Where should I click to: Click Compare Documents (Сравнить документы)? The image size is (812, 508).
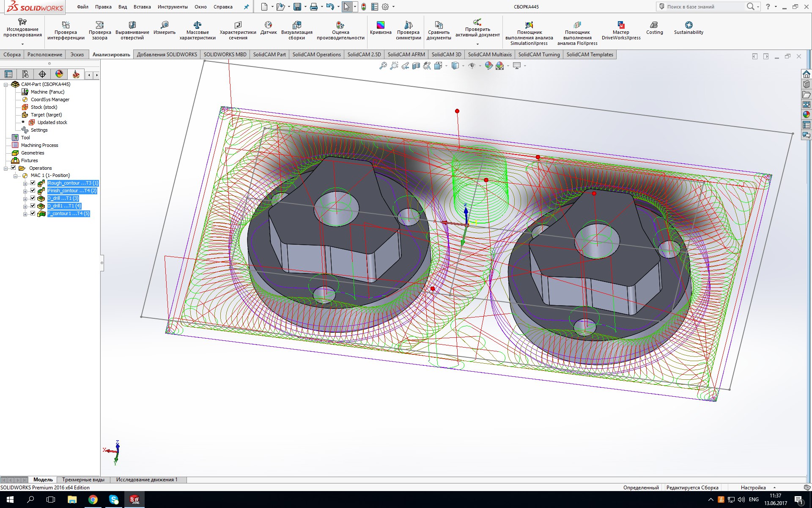pos(439,30)
